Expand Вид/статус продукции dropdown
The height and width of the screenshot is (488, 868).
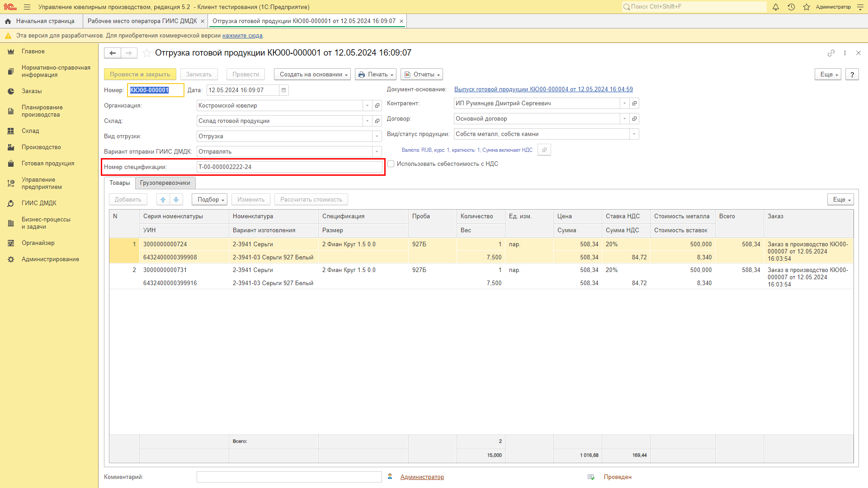tap(634, 134)
